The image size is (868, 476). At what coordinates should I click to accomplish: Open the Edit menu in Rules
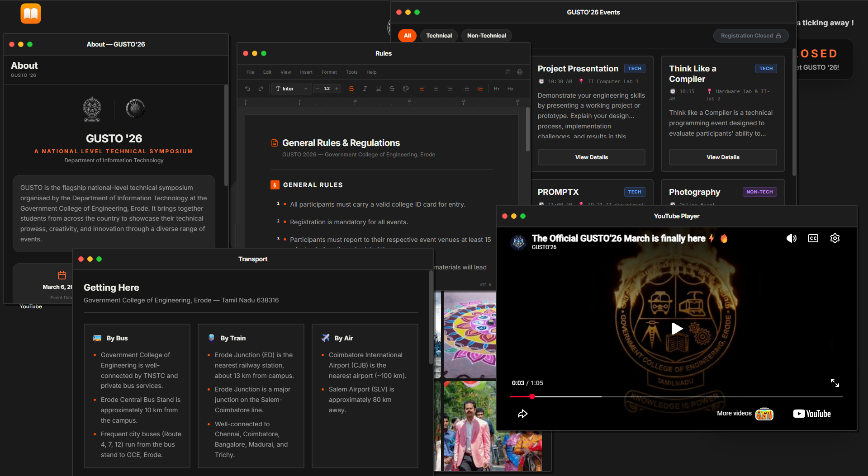(267, 72)
